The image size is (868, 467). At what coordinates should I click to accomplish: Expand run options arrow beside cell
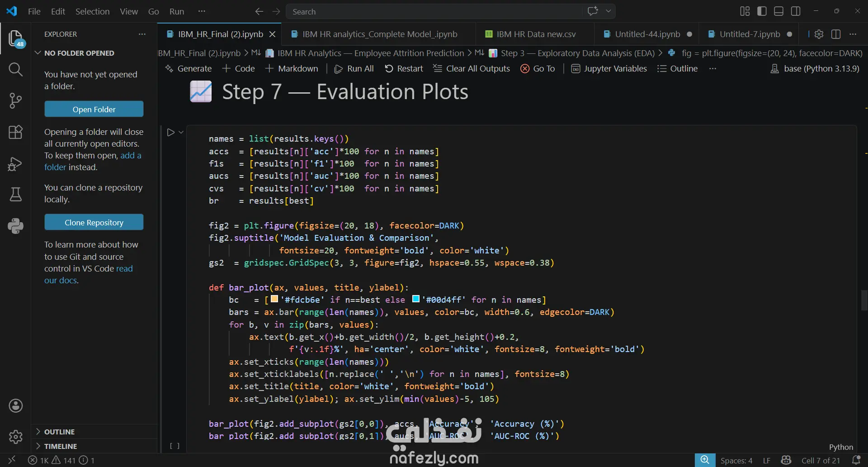click(181, 132)
